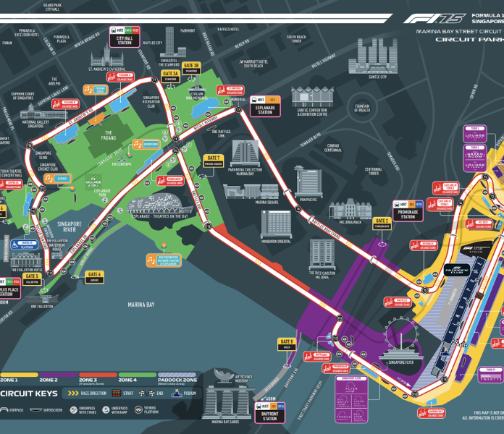Select the Esplanade Station MRT marker

click(265, 106)
